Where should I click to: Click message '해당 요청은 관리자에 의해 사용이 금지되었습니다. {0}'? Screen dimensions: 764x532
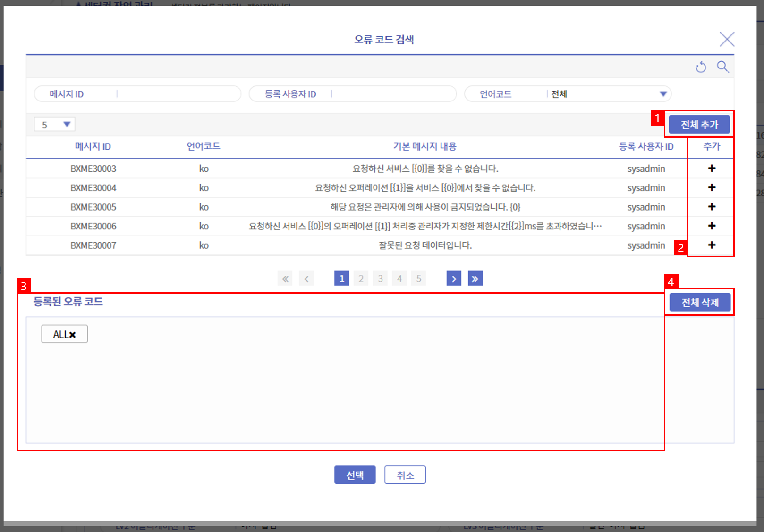click(425, 207)
